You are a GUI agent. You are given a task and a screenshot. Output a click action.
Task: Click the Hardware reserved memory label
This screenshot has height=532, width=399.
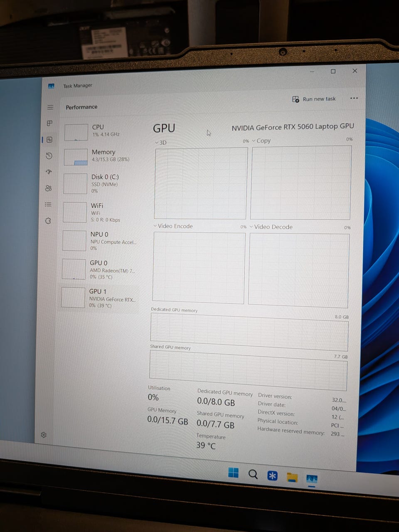tap(291, 431)
